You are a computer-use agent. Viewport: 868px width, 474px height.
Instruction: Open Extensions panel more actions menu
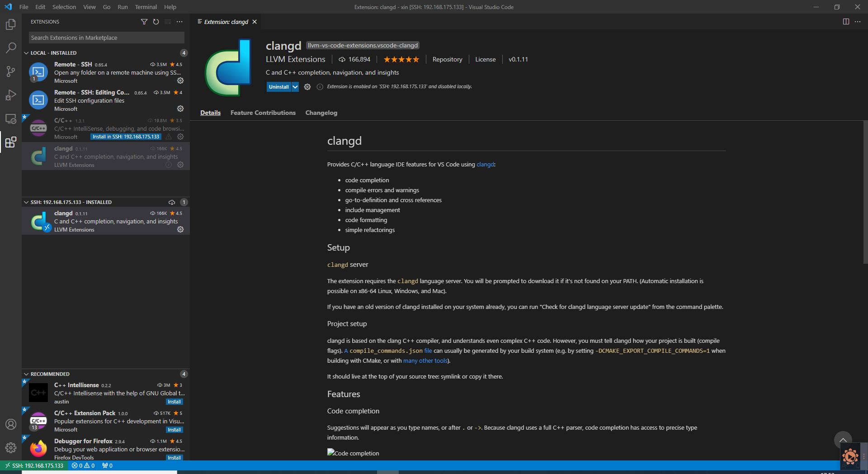(179, 22)
